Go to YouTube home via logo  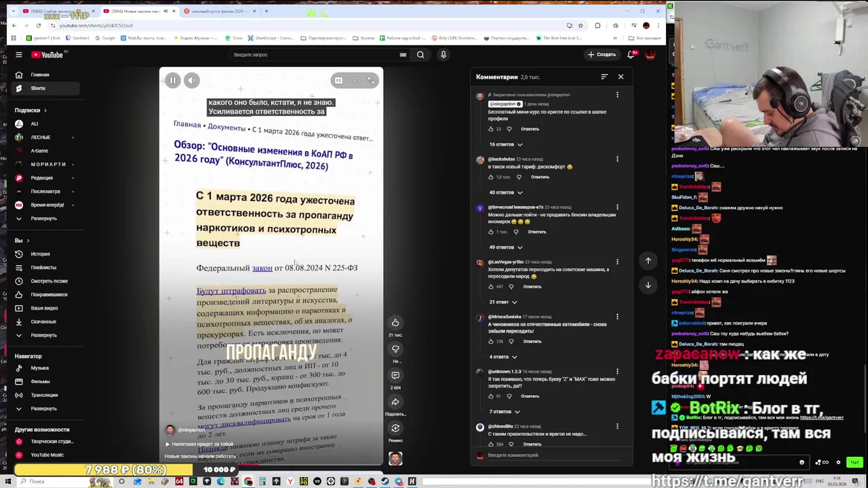47,55
